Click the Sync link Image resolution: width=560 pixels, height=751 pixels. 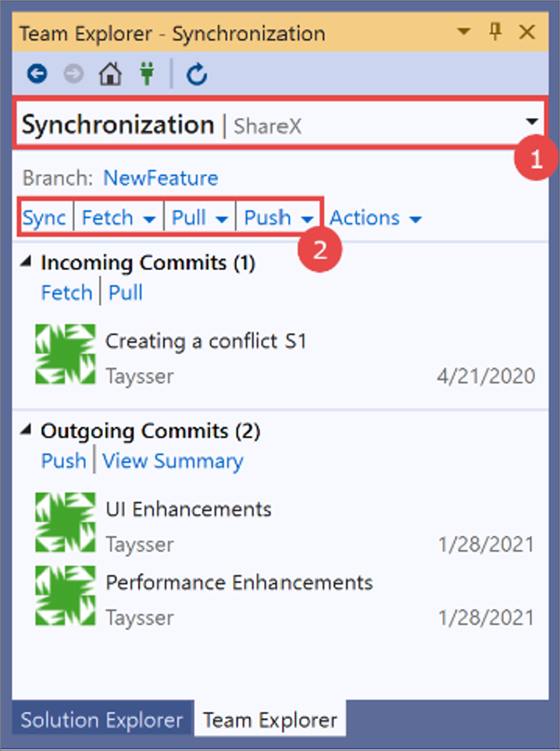tap(45, 218)
